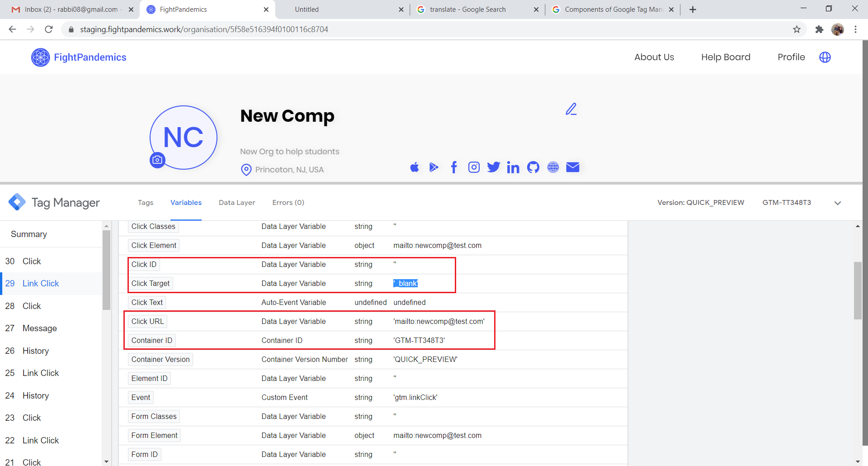Close the FightPandemics browser tab
Viewport: 868px width, 466px height.
tap(266, 10)
